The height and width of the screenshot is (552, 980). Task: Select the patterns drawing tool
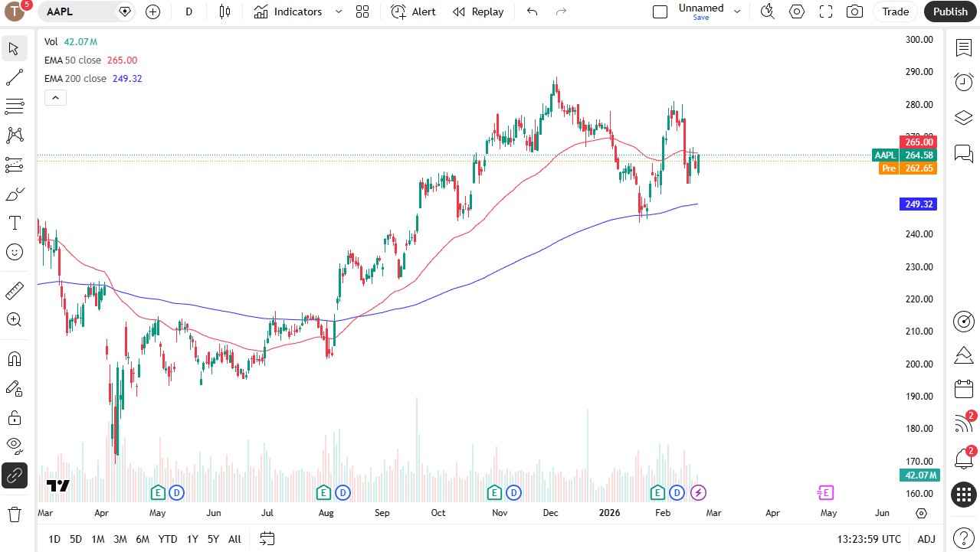pyautogui.click(x=14, y=136)
